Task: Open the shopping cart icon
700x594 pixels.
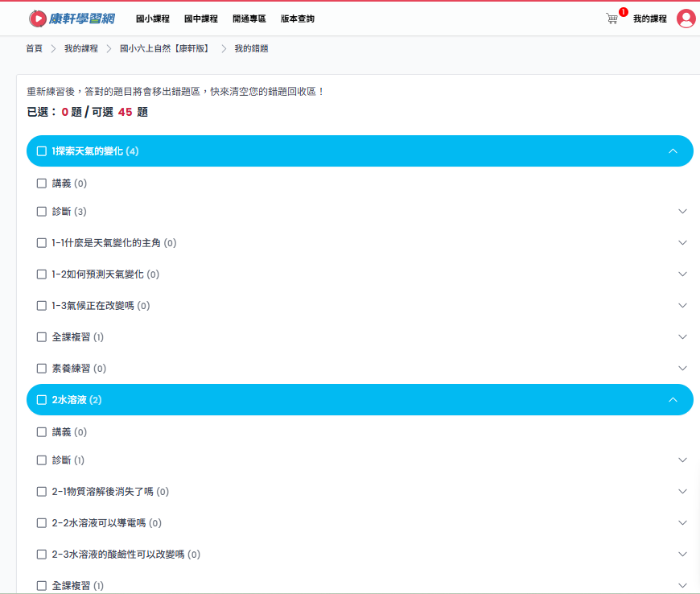Action: [612, 19]
